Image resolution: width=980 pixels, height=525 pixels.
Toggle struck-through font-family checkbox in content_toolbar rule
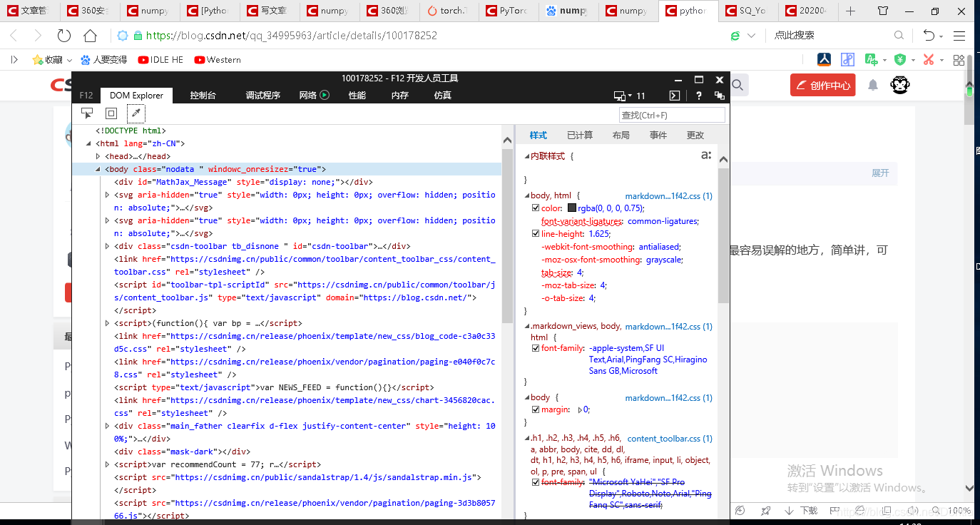pyautogui.click(x=536, y=483)
